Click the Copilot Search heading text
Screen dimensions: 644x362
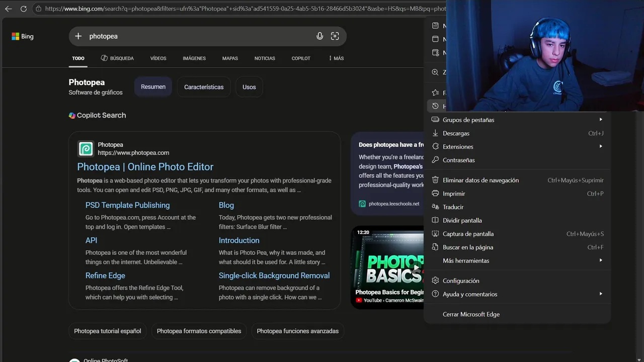pyautogui.click(x=101, y=115)
